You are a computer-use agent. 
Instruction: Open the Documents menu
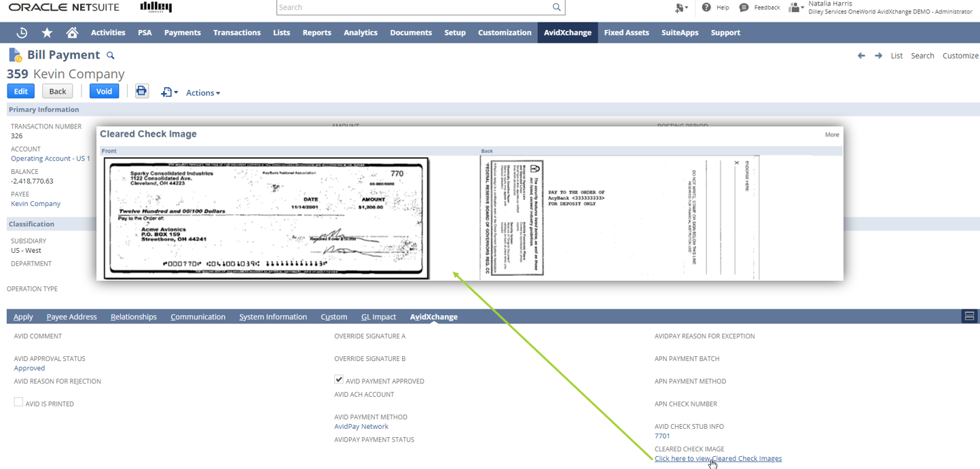411,33
